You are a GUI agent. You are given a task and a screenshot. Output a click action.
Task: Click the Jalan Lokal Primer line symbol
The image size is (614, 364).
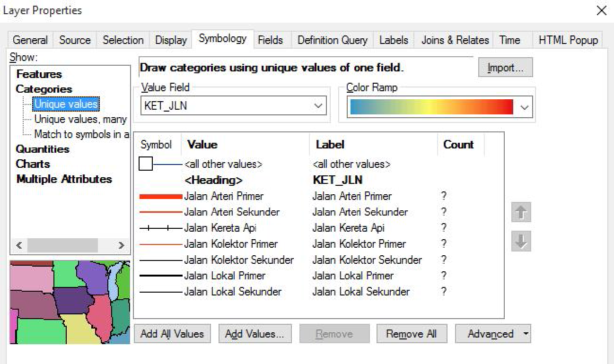161,276
